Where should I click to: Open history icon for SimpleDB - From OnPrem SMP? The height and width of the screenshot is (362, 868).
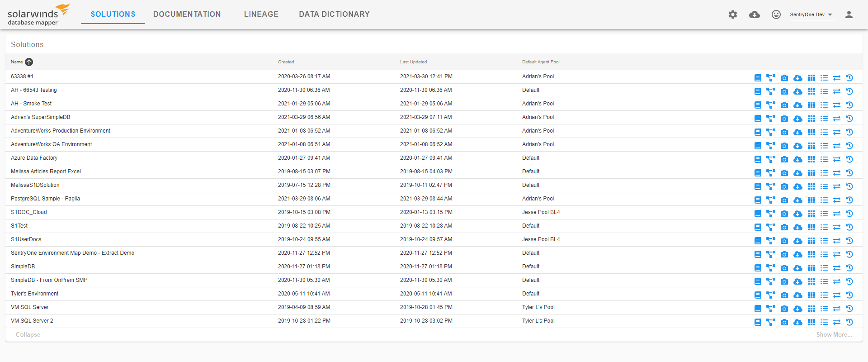[x=849, y=281]
